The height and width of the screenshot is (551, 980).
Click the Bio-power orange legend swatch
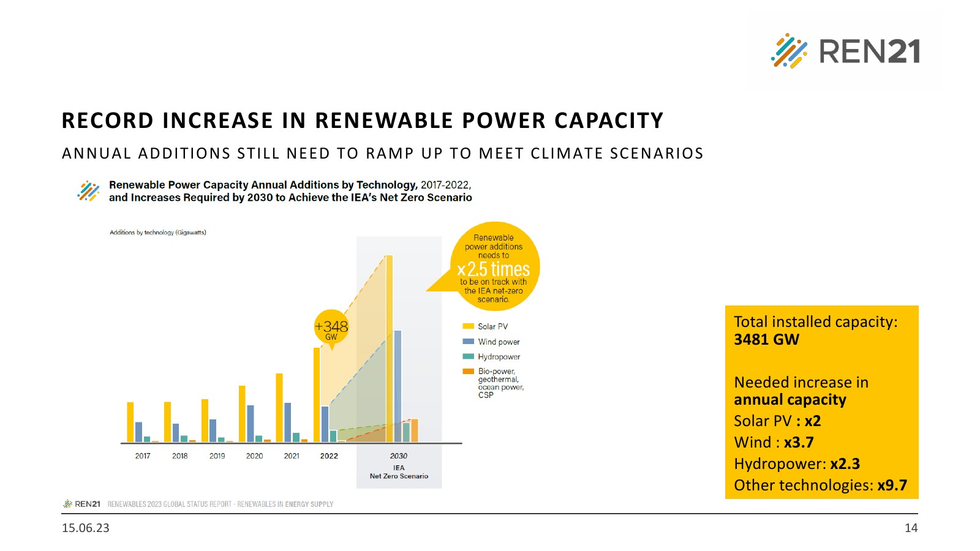[469, 371]
